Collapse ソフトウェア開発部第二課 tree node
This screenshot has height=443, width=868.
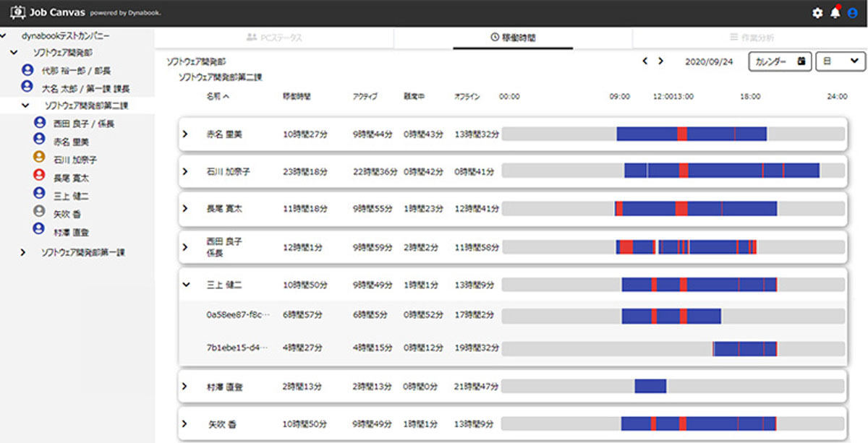click(x=26, y=106)
